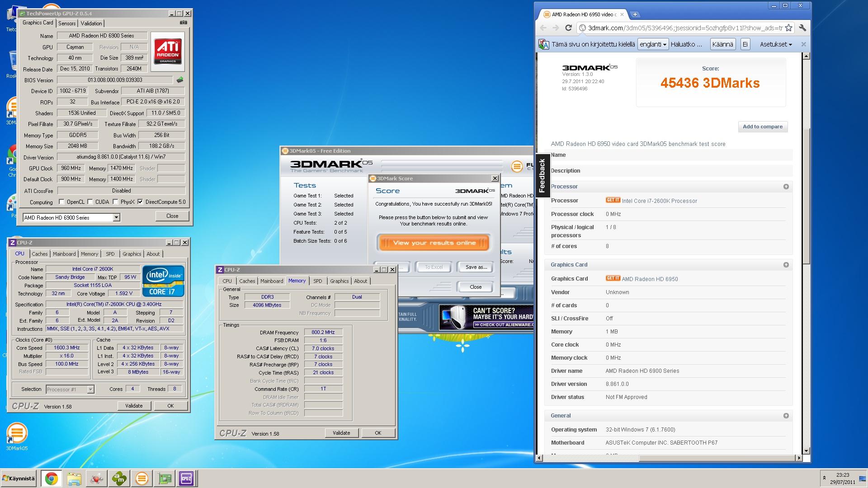This screenshot has height=488, width=868.
Task: Click Close in the 3DMark Score dialog
Action: coord(476,287)
